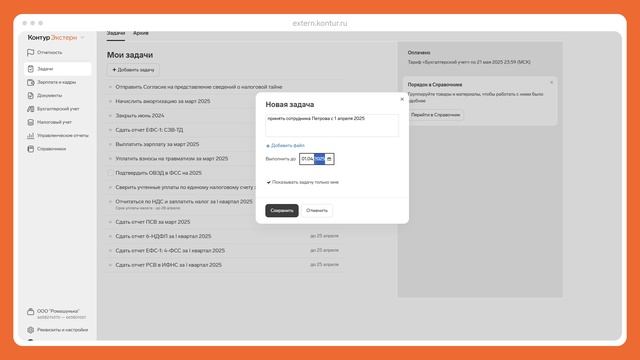Image resolution: width=640 pixels, height=360 pixels.
Task: Expand the Контур Экстерн product dropdown arrow
Action: (x=82, y=38)
